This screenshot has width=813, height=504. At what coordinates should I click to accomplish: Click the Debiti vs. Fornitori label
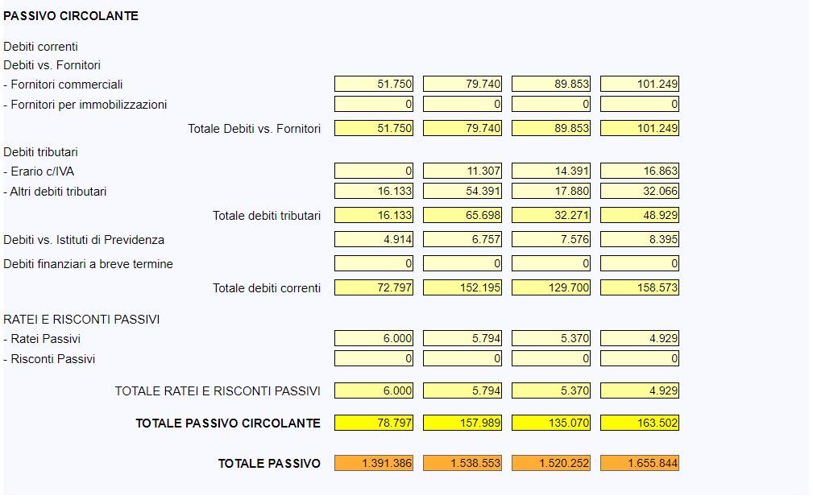[x=52, y=65]
